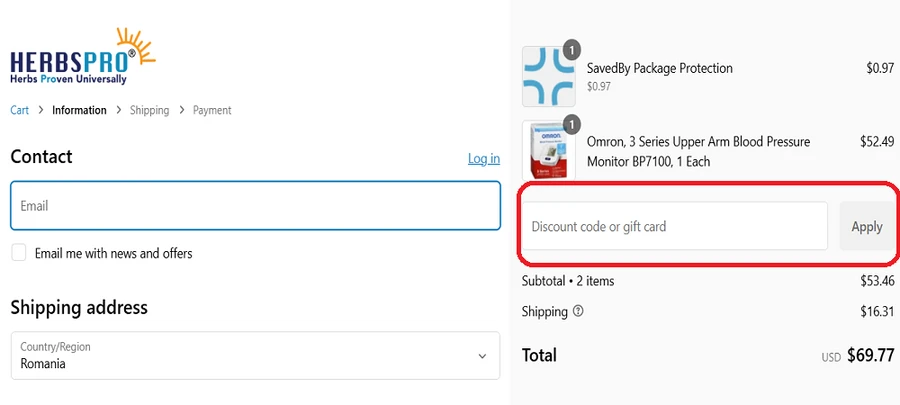
Task: Click the SavedBy Package Protection thumbnail
Action: tap(549, 76)
